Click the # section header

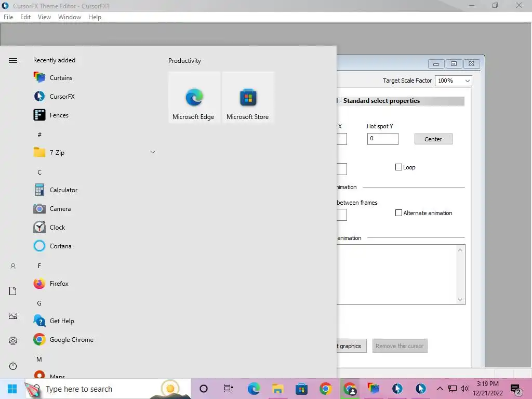[x=39, y=135]
